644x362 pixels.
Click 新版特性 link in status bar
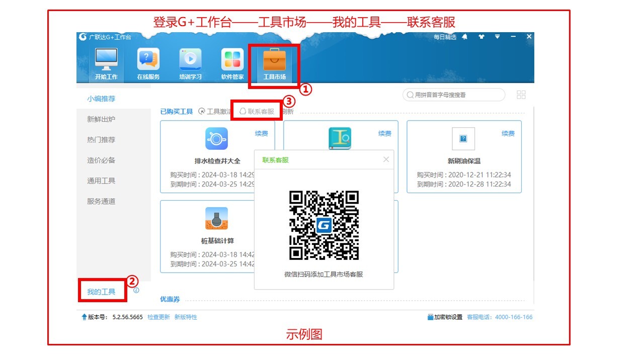186,317
